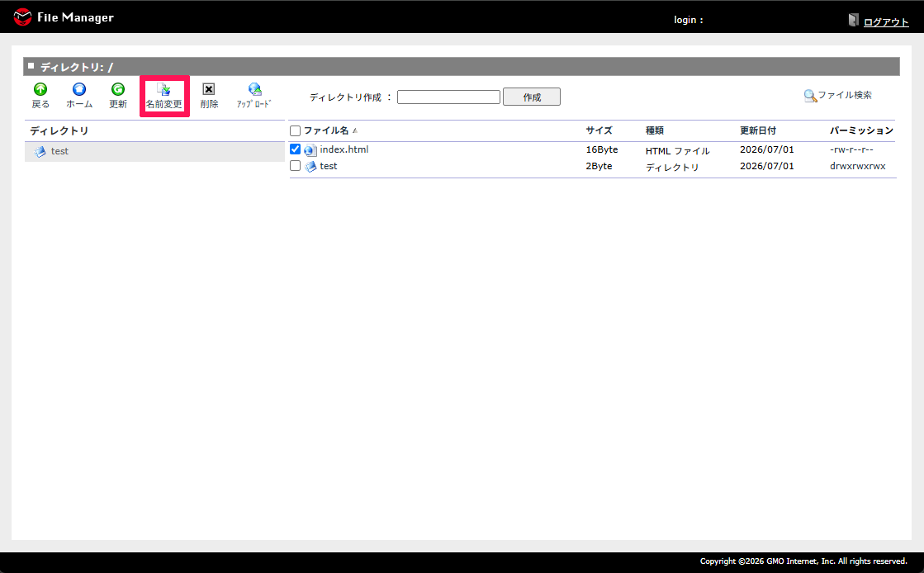The width and height of the screenshot is (924, 573).
Task: Click the 2Byte size value
Action: click(599, 166)
